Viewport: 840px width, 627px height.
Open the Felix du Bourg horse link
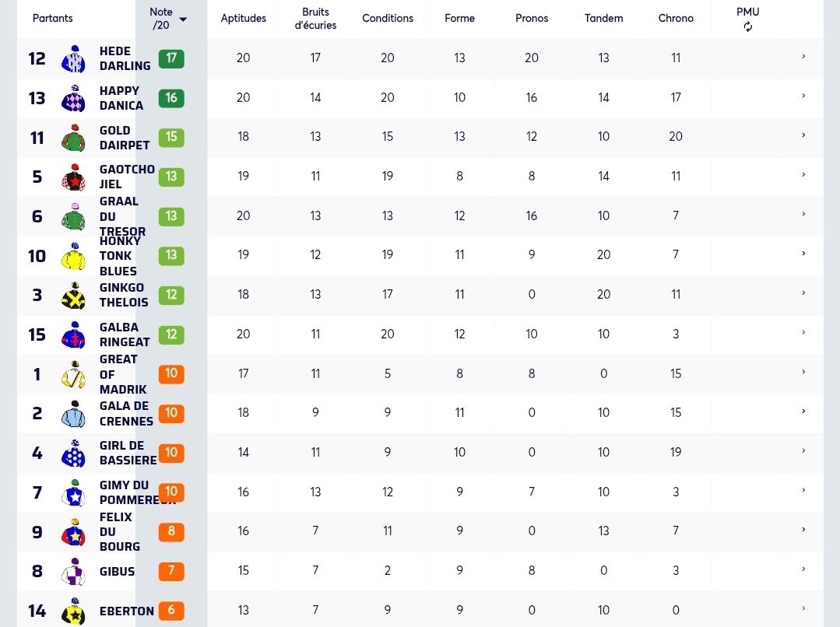(x=119, y=531)
